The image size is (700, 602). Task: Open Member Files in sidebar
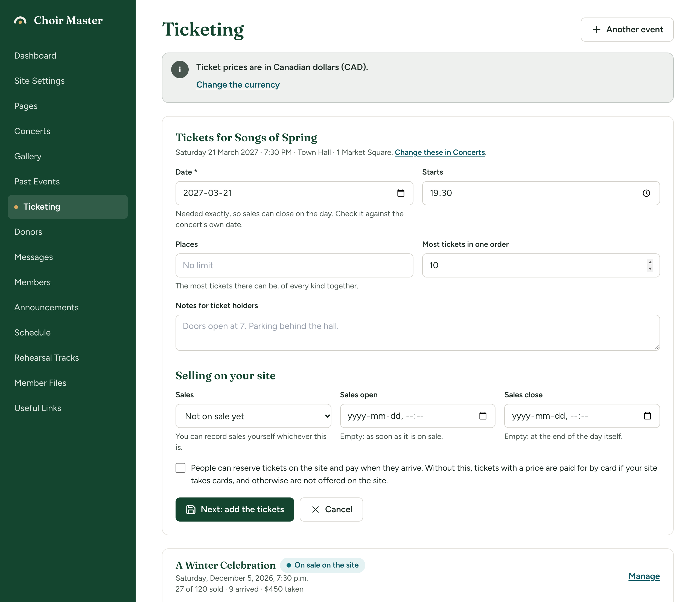(x=68, y=383)
